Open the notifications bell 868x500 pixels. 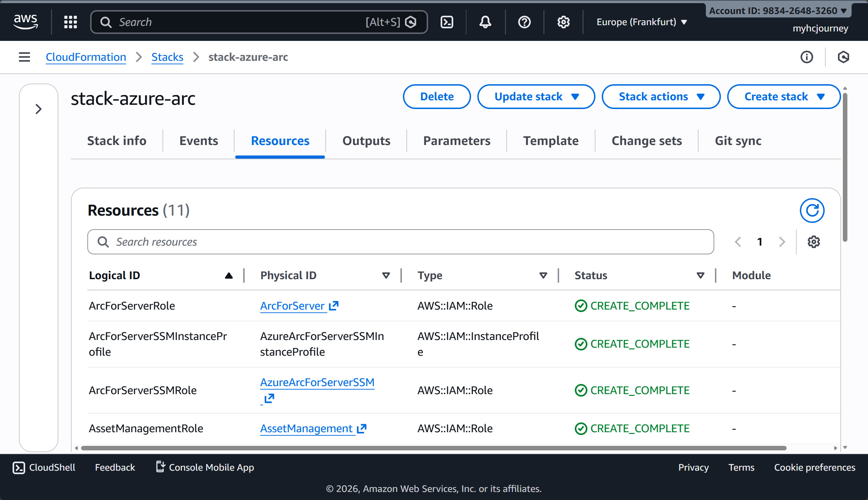pos(485,22)
